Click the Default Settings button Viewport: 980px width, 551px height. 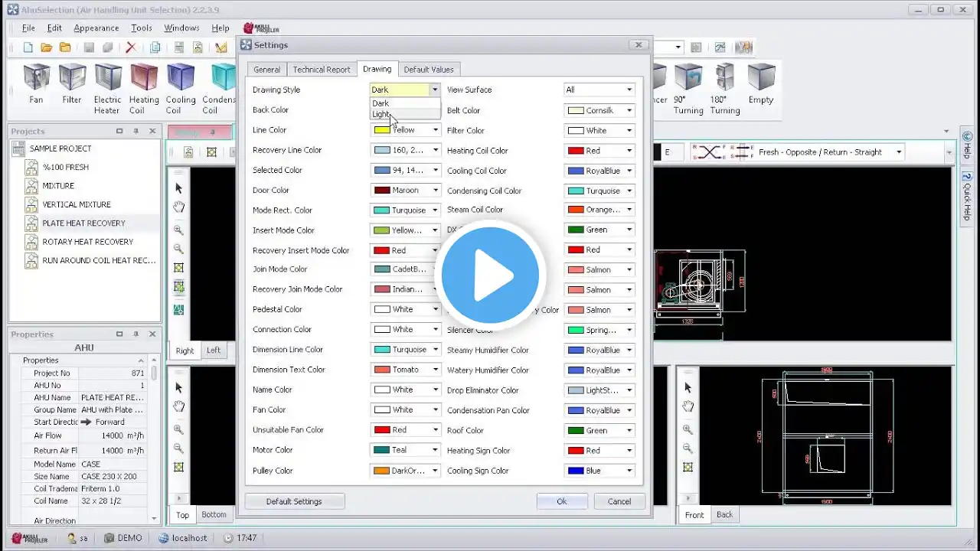click(x=294, y=501)
